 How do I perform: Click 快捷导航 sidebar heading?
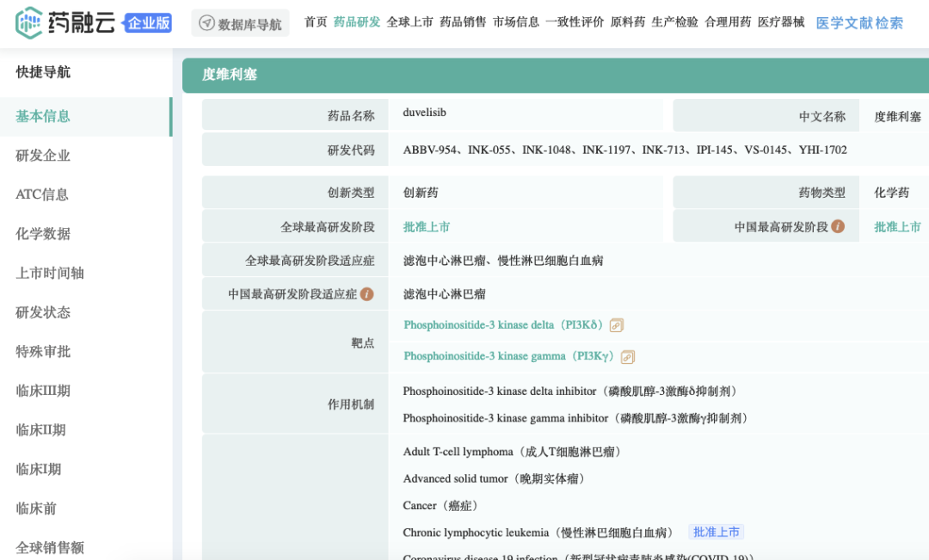43,72
